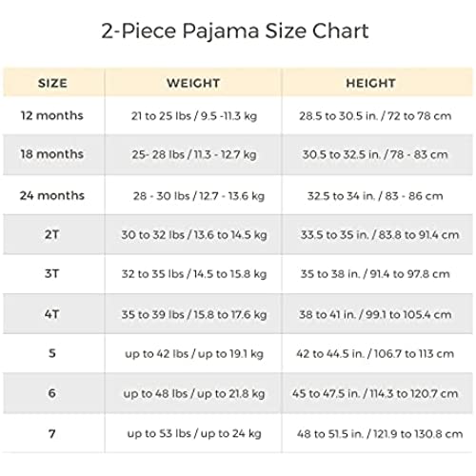
Task: Select the SIZE column header
Action: (52, 83)
